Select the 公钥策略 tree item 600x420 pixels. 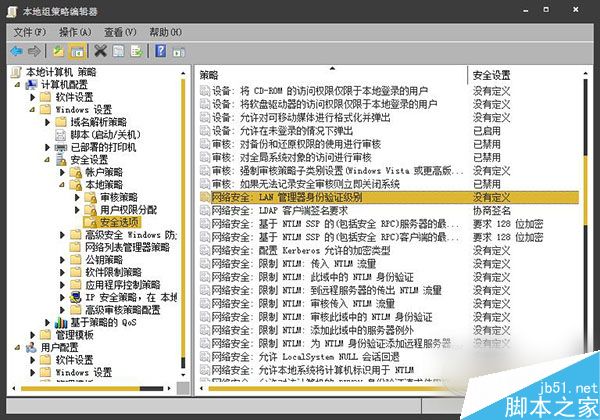point(104,260)
